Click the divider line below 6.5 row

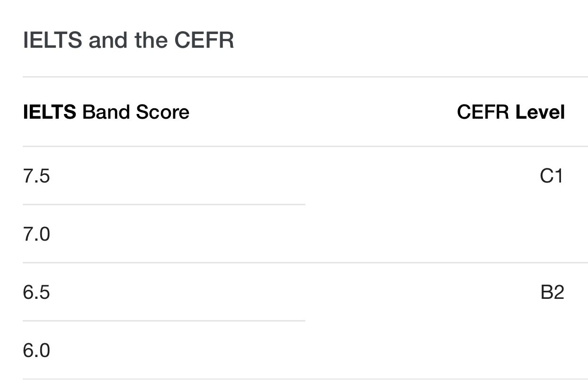coord(164,321)
